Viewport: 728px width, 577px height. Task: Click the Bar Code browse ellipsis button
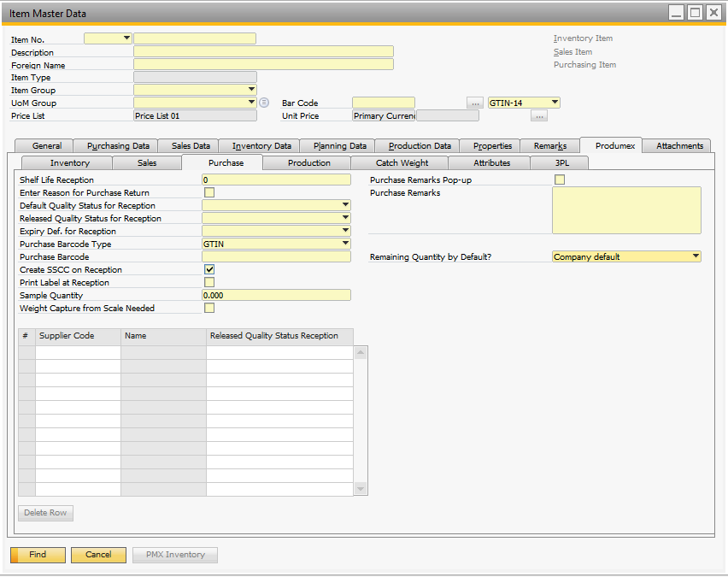point(475,103)
